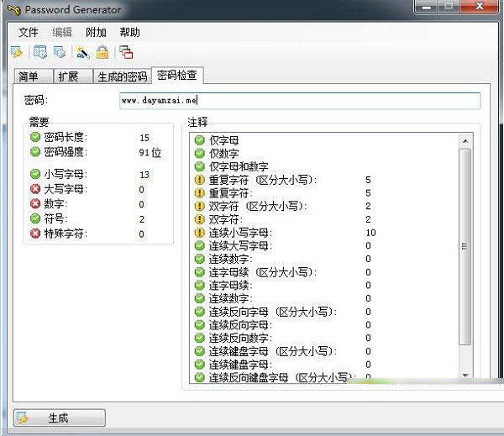Click the generate password key toolbar icon
This screenshot has height=436, width=504.
pos(17,52)
